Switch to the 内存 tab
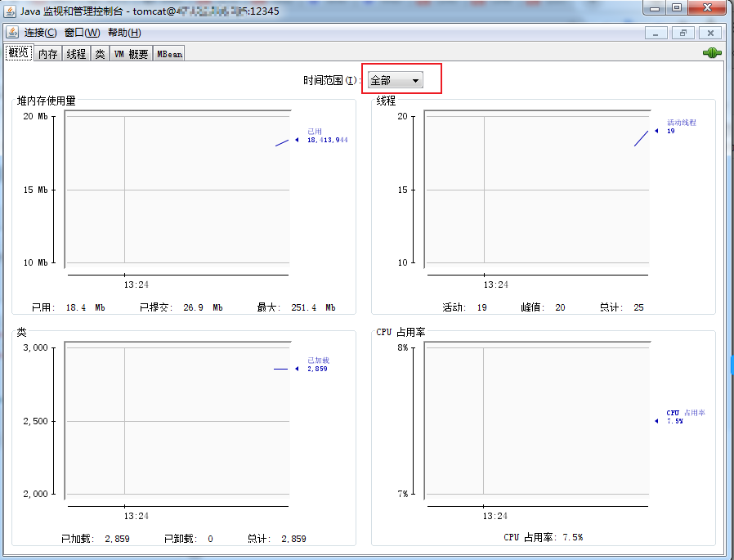Image resolution: width=734 pixels, height=560 pixels. 47,54
